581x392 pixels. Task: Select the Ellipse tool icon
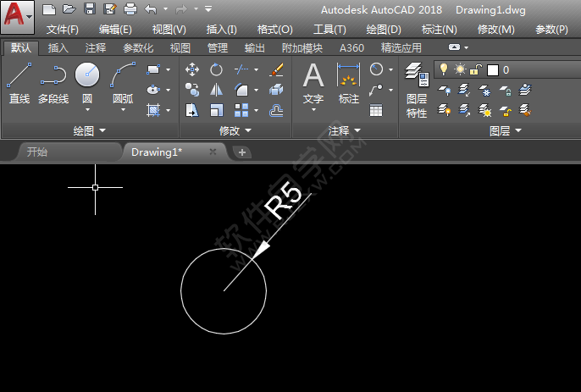pyautogui.click(x=153, y=90)
